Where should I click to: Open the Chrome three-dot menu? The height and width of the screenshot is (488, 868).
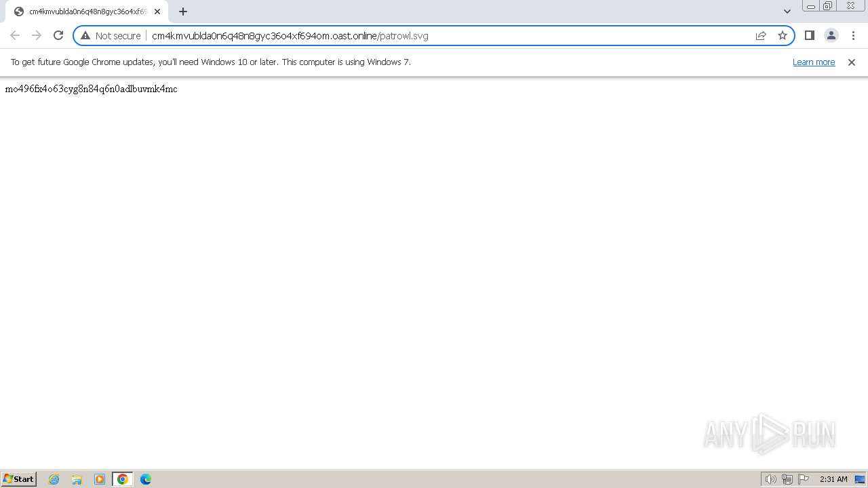[x=853, y=35]
